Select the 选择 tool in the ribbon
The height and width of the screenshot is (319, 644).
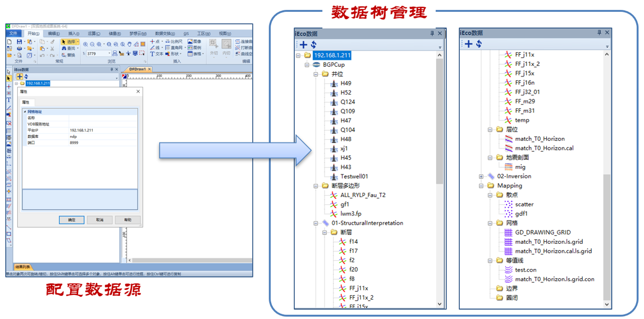(x=70, y=42)
